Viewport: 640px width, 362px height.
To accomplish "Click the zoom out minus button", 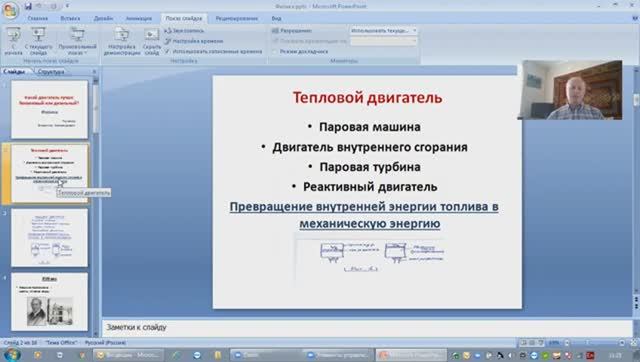I will pyautogui.click(x=567, y=343).
